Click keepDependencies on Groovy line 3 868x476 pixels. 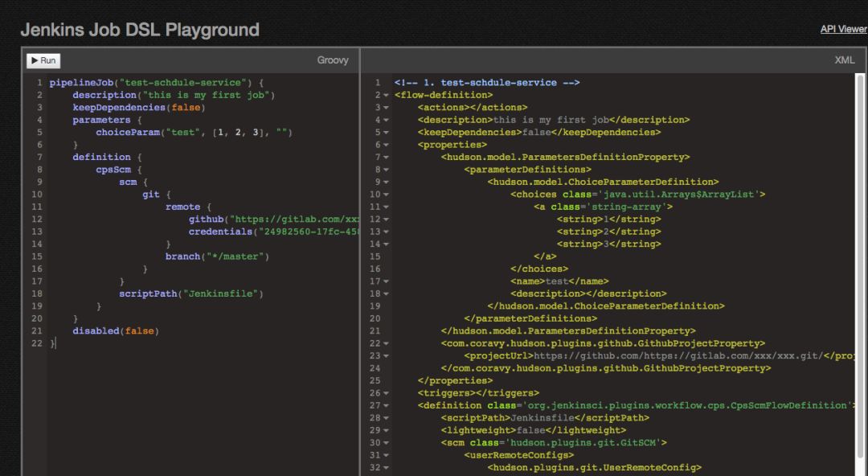point(119,108)
